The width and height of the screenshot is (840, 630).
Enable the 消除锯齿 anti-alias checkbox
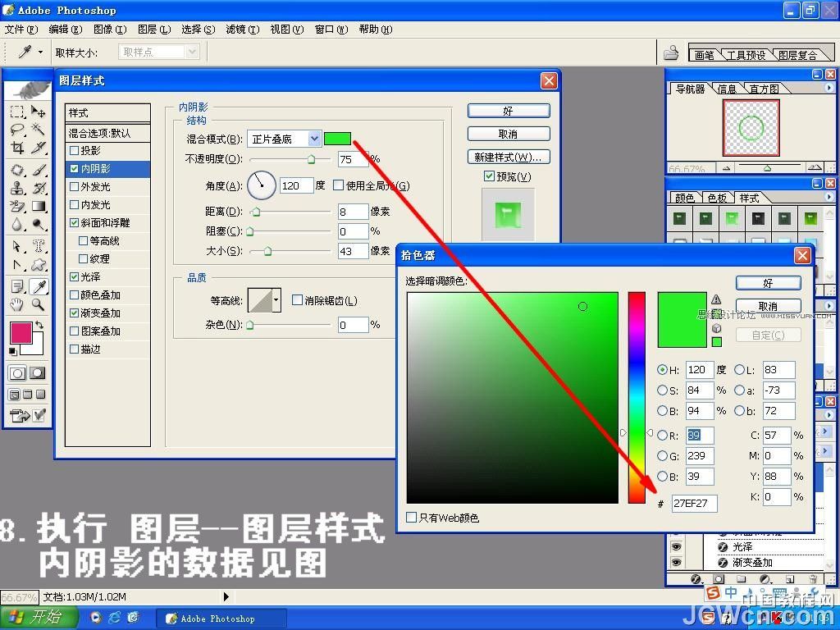(x=297, y=300)
